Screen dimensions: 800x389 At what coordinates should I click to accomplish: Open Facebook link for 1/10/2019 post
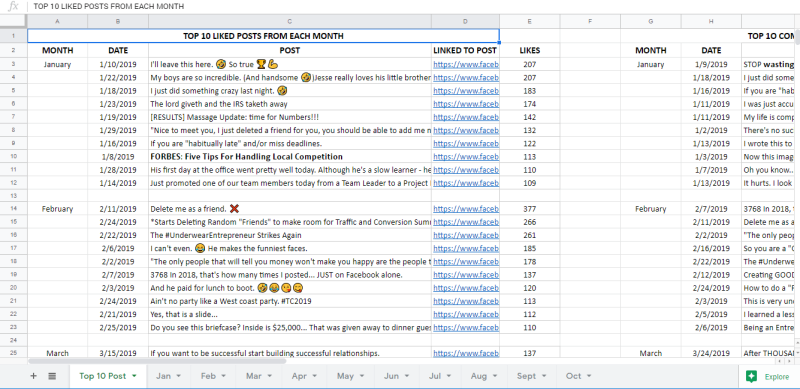(466, 64)
